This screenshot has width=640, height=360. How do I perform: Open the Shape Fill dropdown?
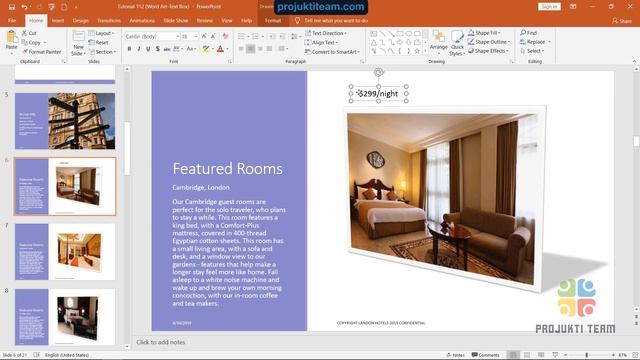coord(484,33)
